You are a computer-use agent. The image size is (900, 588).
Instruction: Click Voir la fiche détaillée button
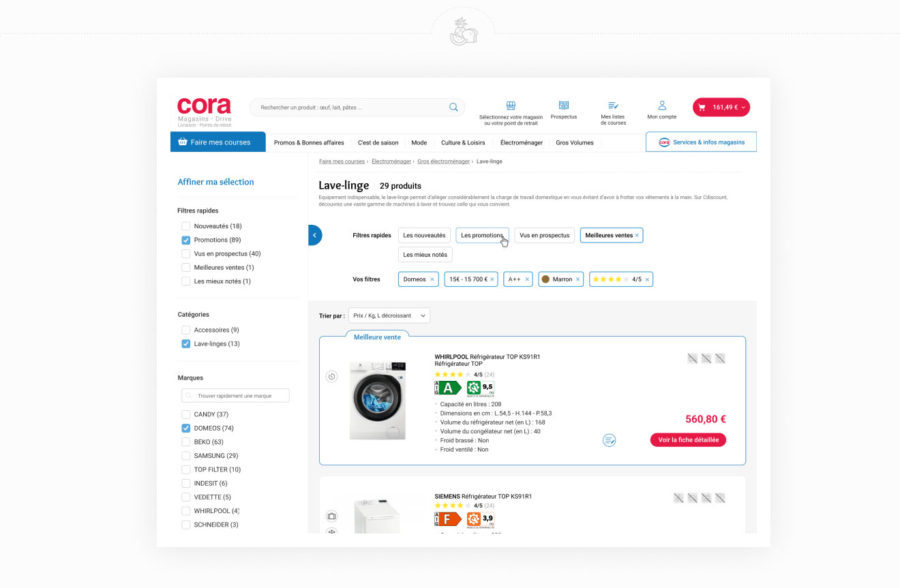pyautogui.click(x=688, y=440)
